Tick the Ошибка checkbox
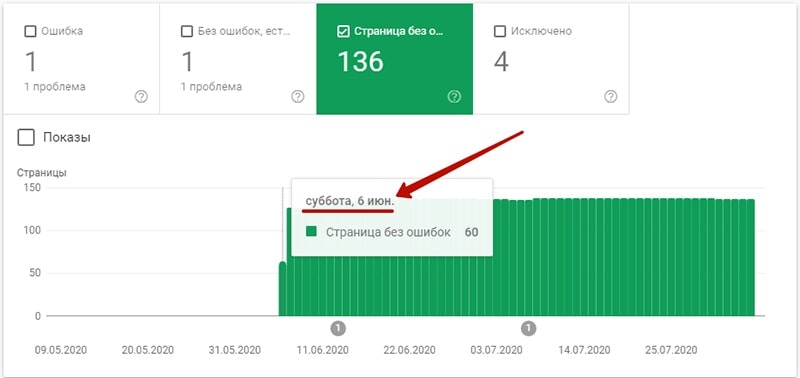Viewport: 800px width, 378px height. [x=31, y=32]
